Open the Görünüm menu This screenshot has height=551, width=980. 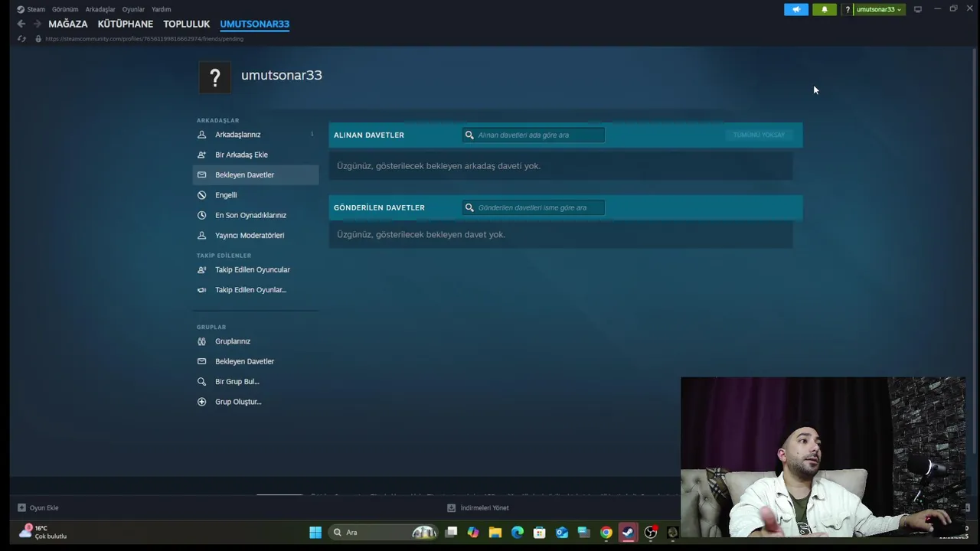pos(65,9)
